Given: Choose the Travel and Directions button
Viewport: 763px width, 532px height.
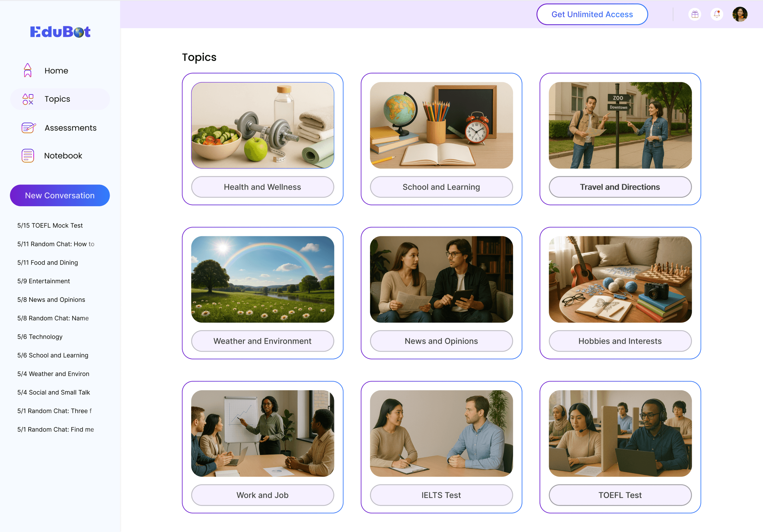Looking at the screenshot, I should click(620, 187).
